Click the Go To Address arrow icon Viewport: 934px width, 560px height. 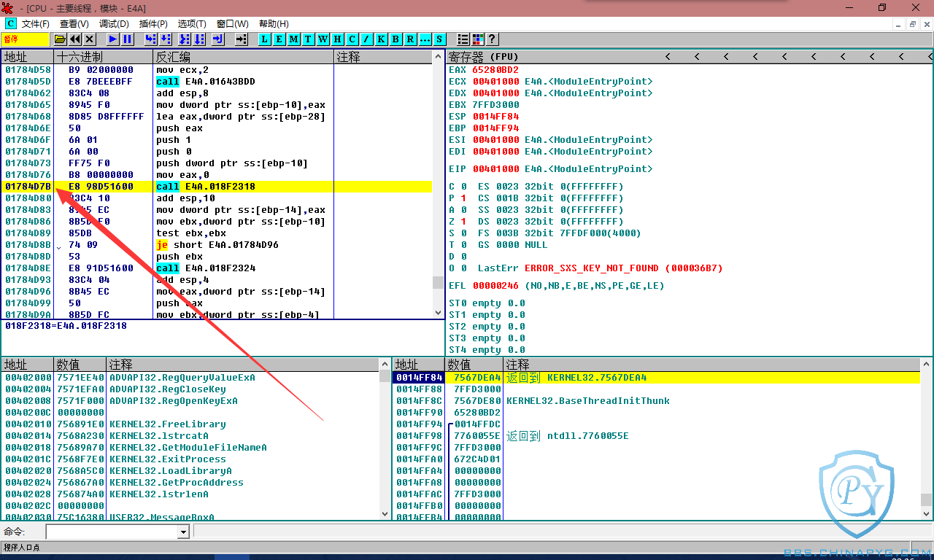point(242,39)
